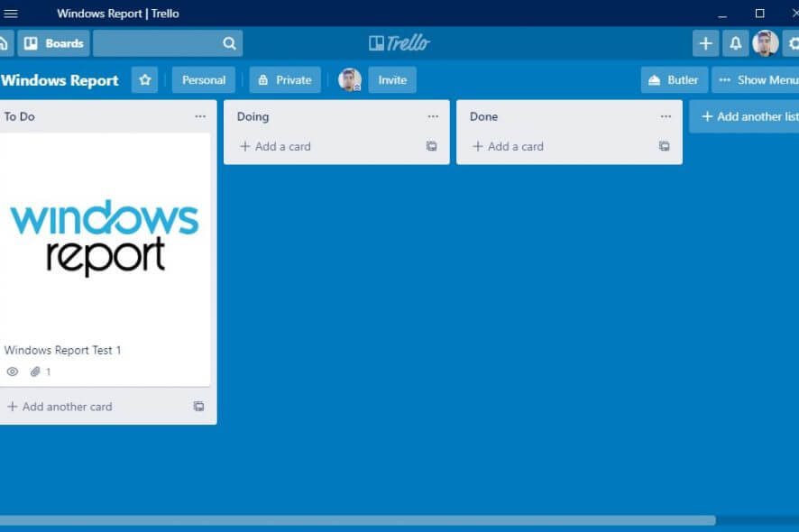
Task: Open To Do list actions menu
Action: coord(200,116)
